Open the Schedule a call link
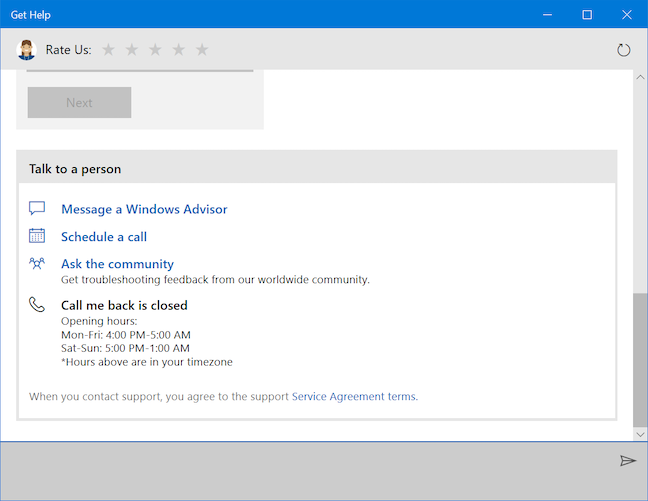 click(x=104, y=237)
